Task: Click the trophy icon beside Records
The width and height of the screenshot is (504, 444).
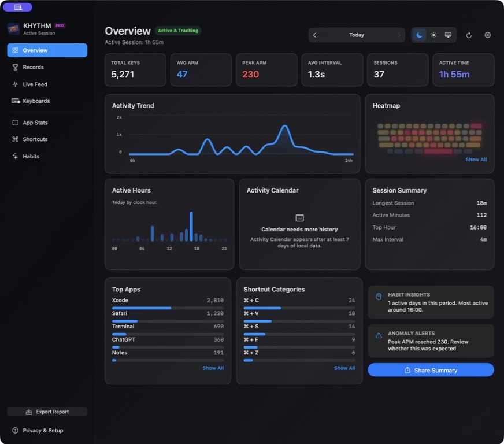Action: point(15,67)
